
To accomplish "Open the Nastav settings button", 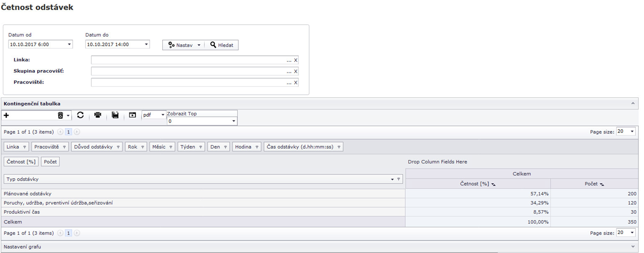I will click(x=185, y=45).
